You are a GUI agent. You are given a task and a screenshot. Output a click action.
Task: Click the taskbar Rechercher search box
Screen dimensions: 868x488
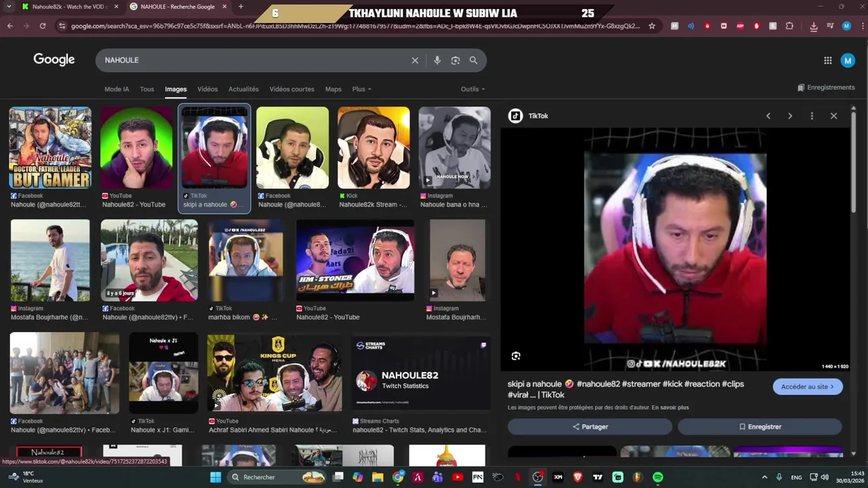pyautogui.click(x=277, y=477)
